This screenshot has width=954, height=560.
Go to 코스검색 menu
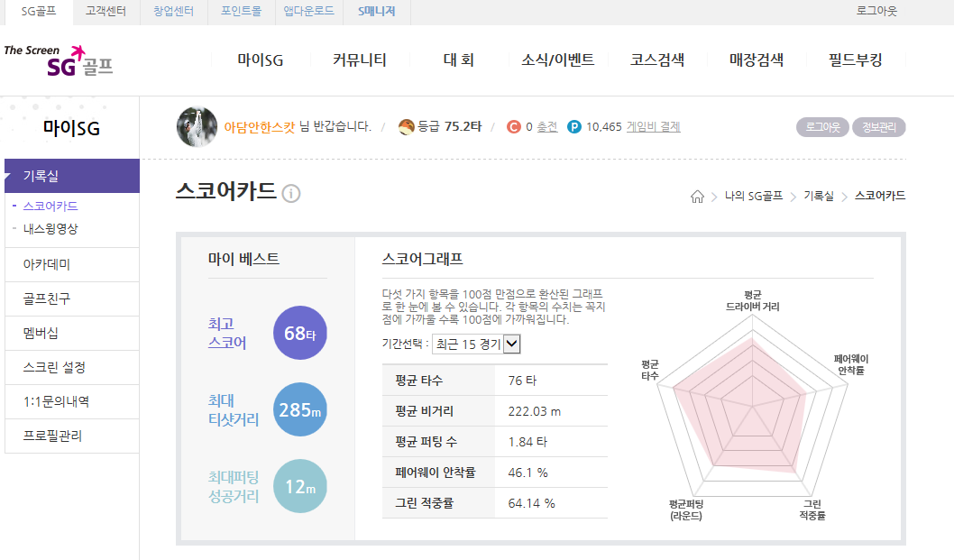[657, 60]
